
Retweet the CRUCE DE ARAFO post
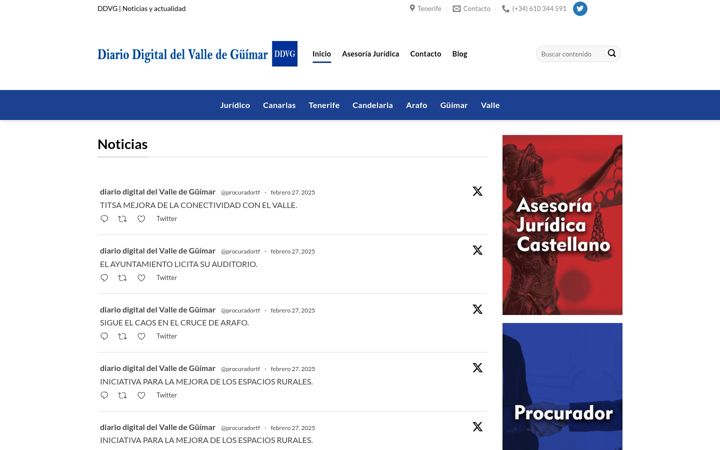click(122, 336)
